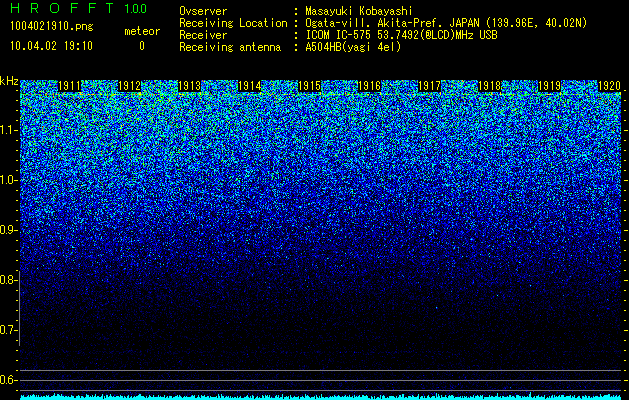Screen dimensions: 629x400
Task: Click the 1916 time marker
Action: pos(369,86)
